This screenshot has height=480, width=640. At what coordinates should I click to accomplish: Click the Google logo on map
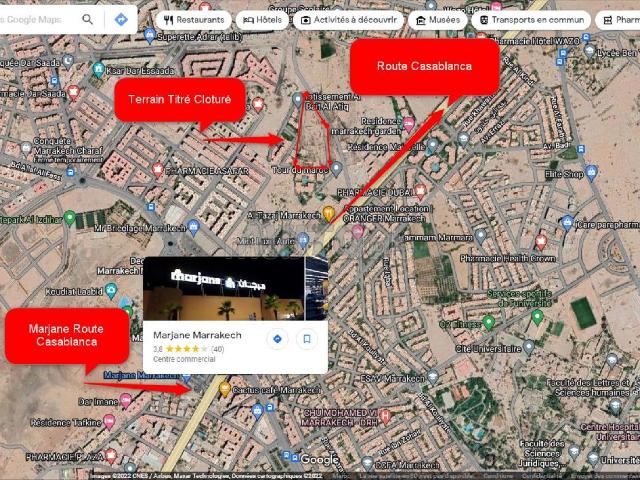[320, 460]
